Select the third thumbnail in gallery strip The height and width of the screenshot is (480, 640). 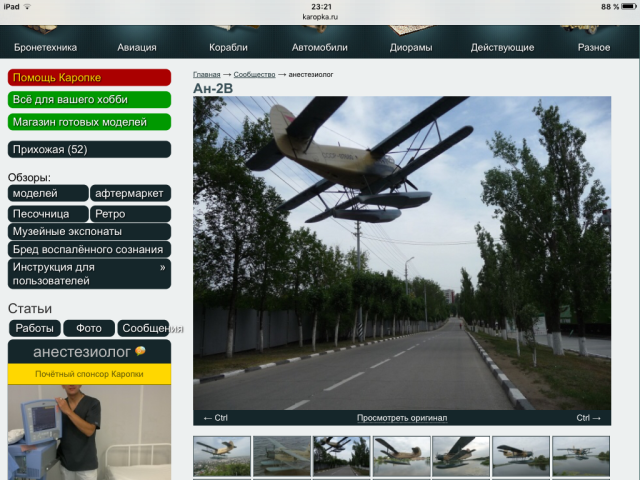point(341,456)
